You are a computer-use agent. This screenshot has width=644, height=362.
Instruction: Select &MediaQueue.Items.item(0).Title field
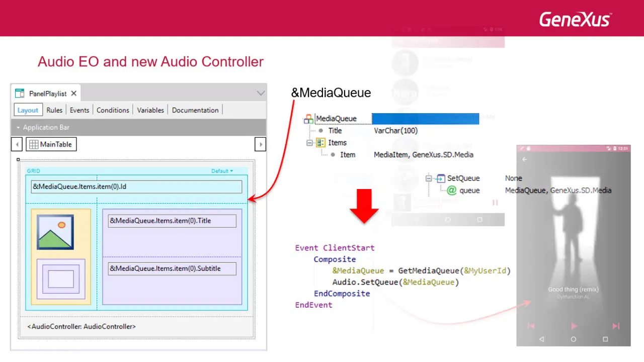tap(172, 221)
